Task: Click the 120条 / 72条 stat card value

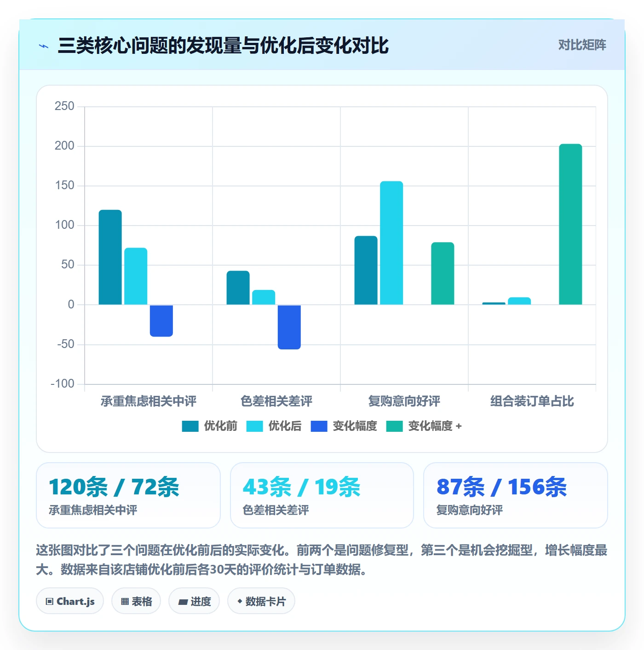Action: (114, 487)
